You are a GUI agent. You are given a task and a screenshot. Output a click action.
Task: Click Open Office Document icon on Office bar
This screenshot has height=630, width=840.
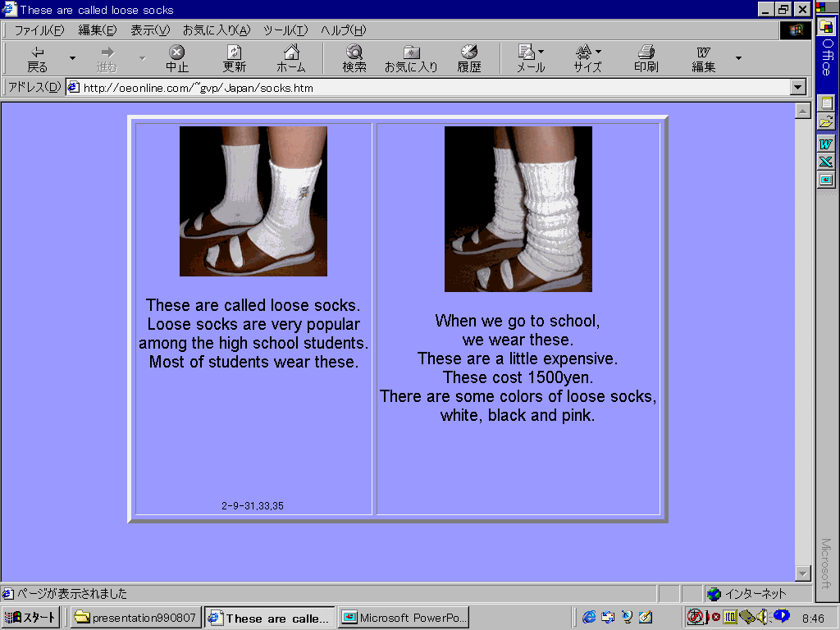tap(826, 122)
